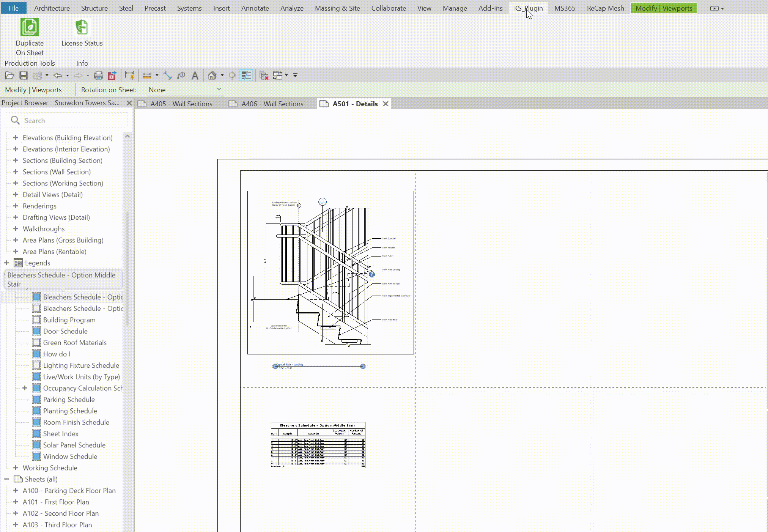Activate the pinned controls dimension icon
Viewport: 768px width, 532px height.
(x=129, y=76)
